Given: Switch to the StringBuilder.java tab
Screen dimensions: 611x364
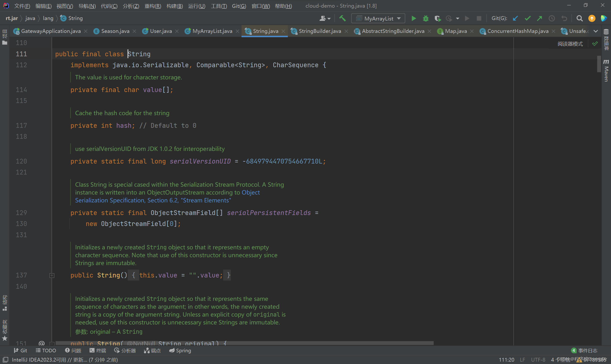Looking at the screenshot, I should point(320,31).
